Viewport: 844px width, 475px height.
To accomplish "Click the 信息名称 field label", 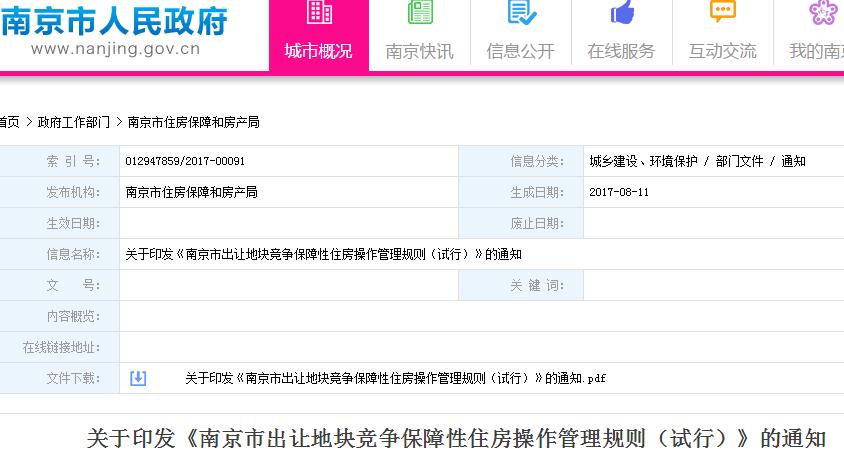I will (x=73, y=254).
